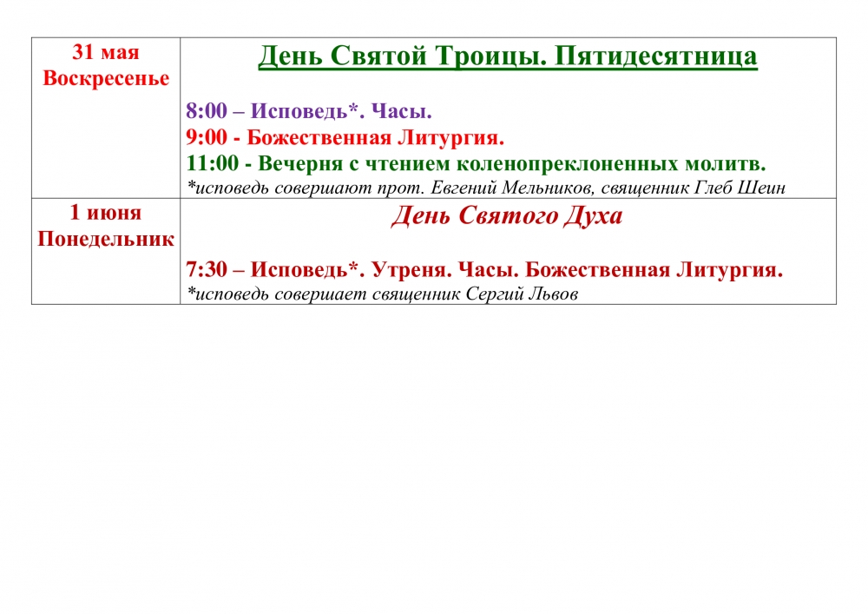Viewport: 868px width, 614px height.
Task: Click the "1 июня" date text
Action: (x=106, y=213)
